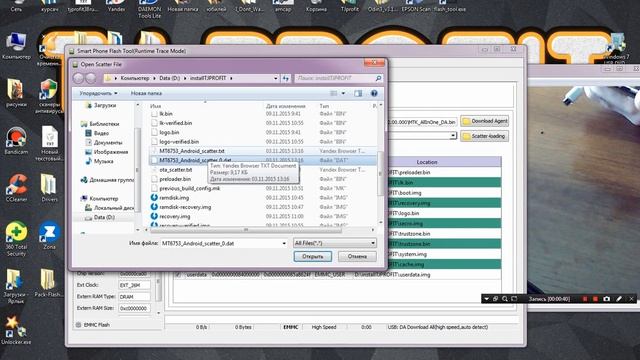
Task: Select the Компьютер desktop icon
Action: tap(16, 46)
